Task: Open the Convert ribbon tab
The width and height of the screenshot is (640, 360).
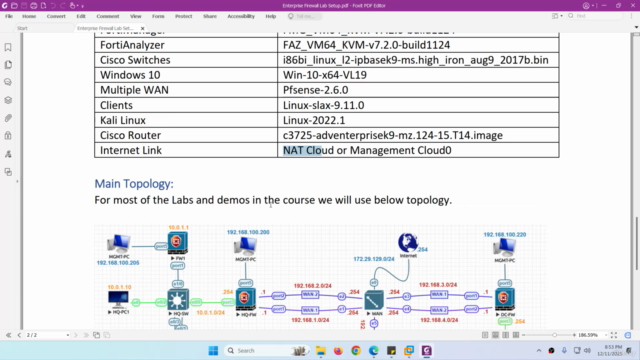Action: (56, 16)
